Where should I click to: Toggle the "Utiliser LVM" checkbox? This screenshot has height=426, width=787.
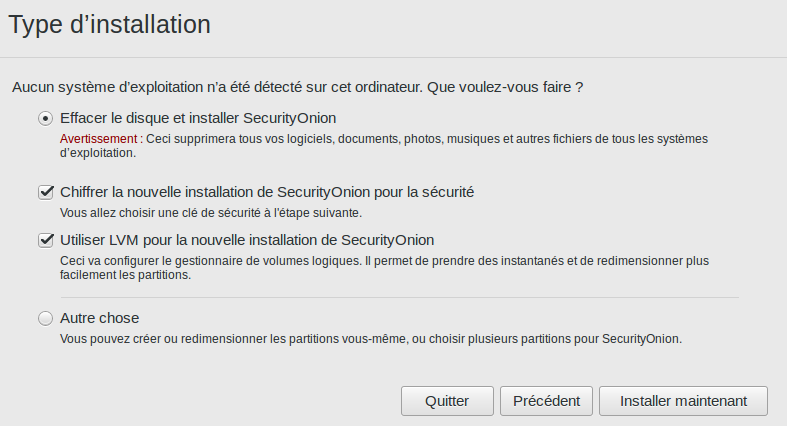45,240
